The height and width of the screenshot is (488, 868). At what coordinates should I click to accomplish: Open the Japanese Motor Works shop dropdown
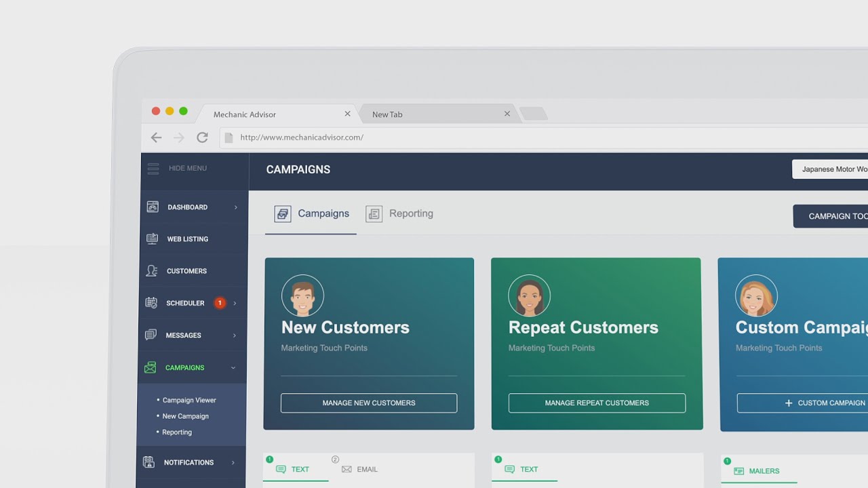pos(830,169)
